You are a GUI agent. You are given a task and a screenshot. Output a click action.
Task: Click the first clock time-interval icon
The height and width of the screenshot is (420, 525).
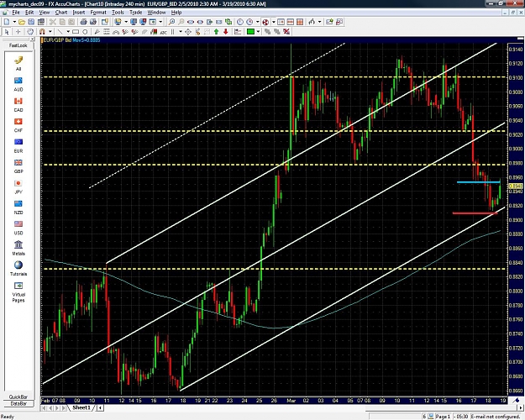tap(240, 22)
